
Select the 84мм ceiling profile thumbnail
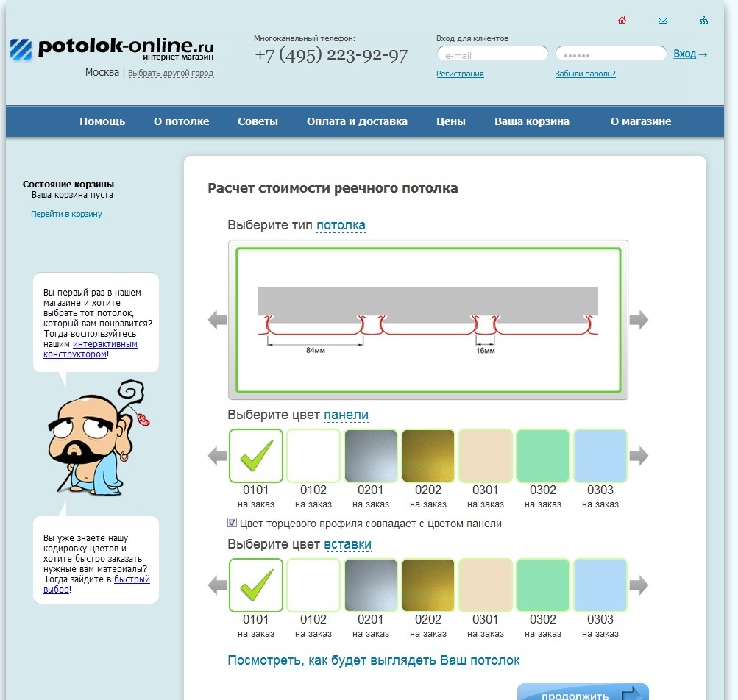tap(428, 320)
